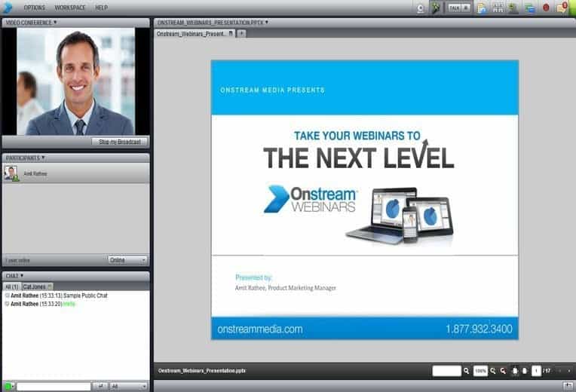Go to previous slide arrow
Image resolution: width=576 pixels, height=392 pixels.
(x=560, y=371)
